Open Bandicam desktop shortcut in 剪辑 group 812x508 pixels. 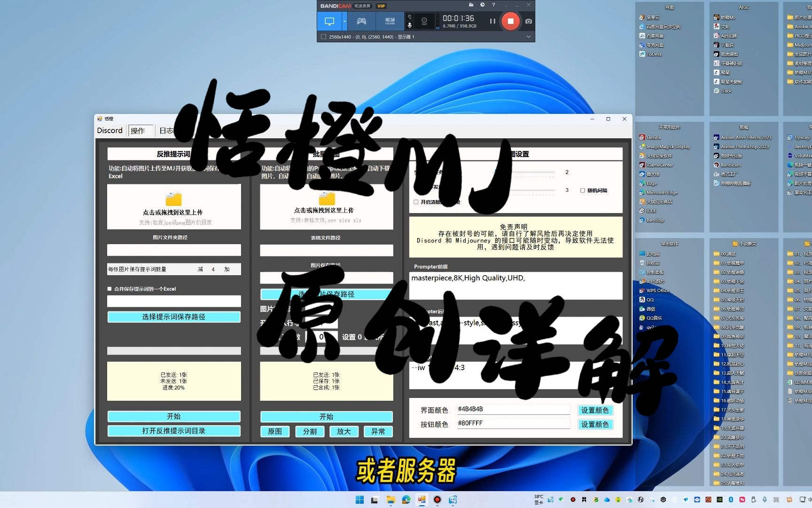pyautogui.click(x=727, y=165)
